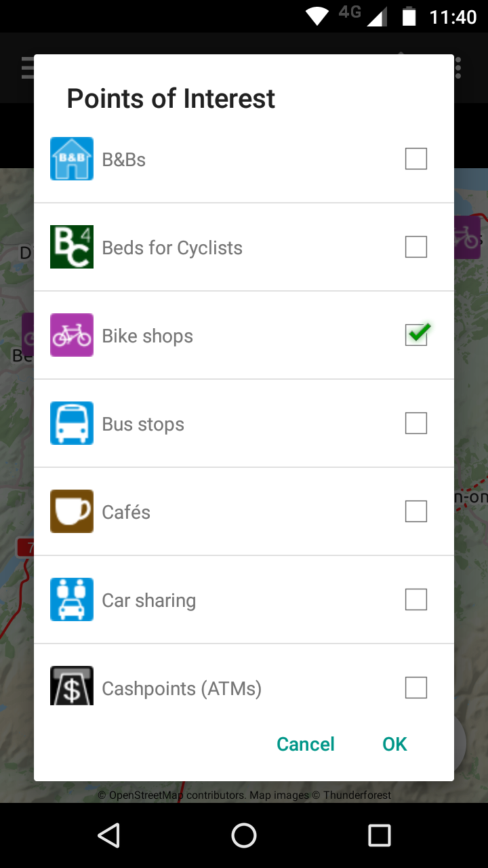Tap the Android home circle button
488x868 pixels.
[244, 835]
